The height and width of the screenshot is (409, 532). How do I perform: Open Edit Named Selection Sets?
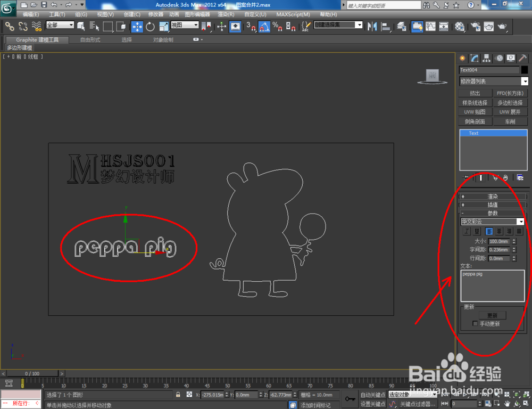(x=306, y=26)
